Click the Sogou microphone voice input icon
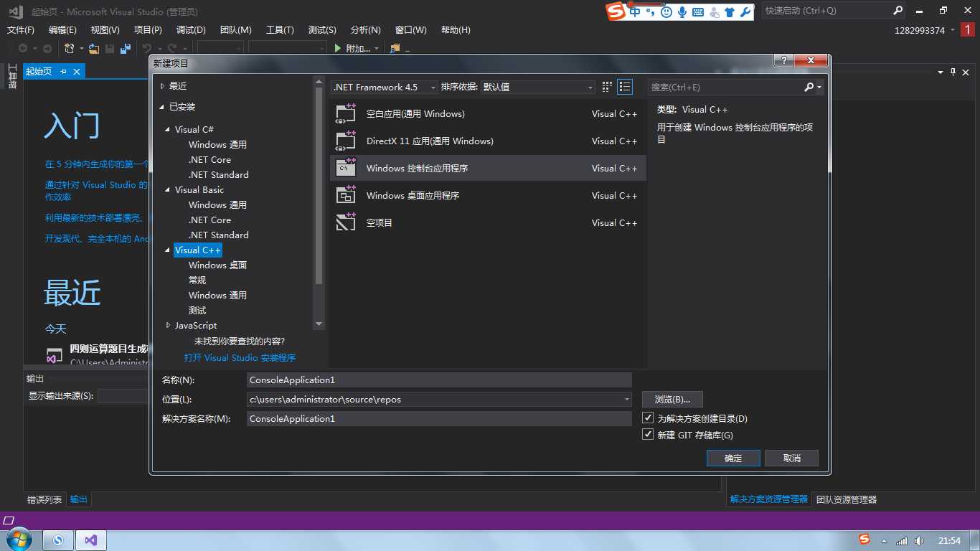 click(682, 12)
